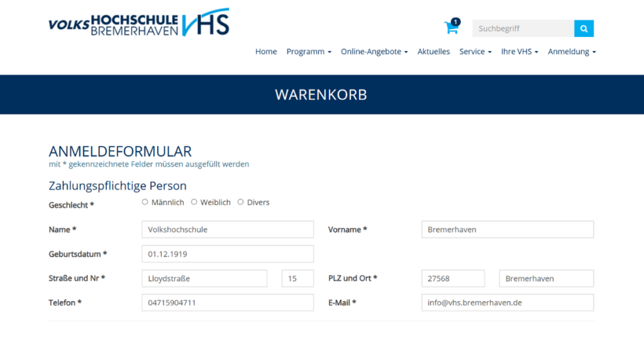Open the Ihre VHS dropdown
Image resolution: width=644 pixels, height=349 pixels.
519,52
